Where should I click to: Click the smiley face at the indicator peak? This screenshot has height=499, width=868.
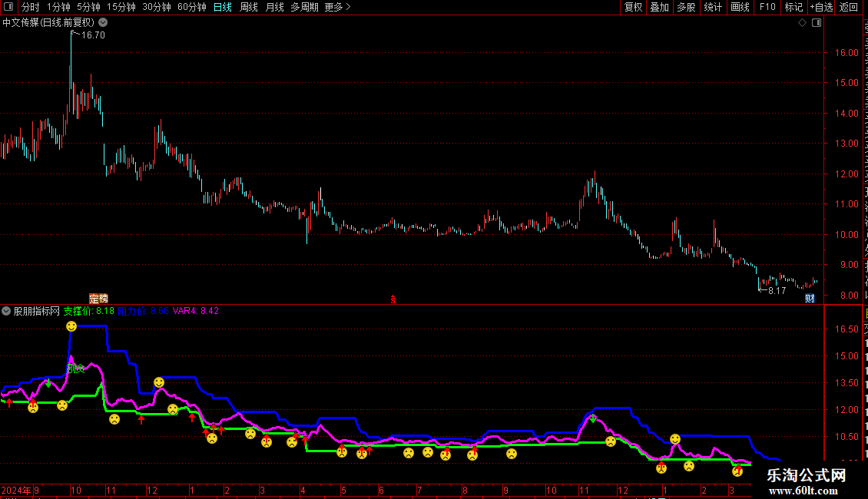71,326
